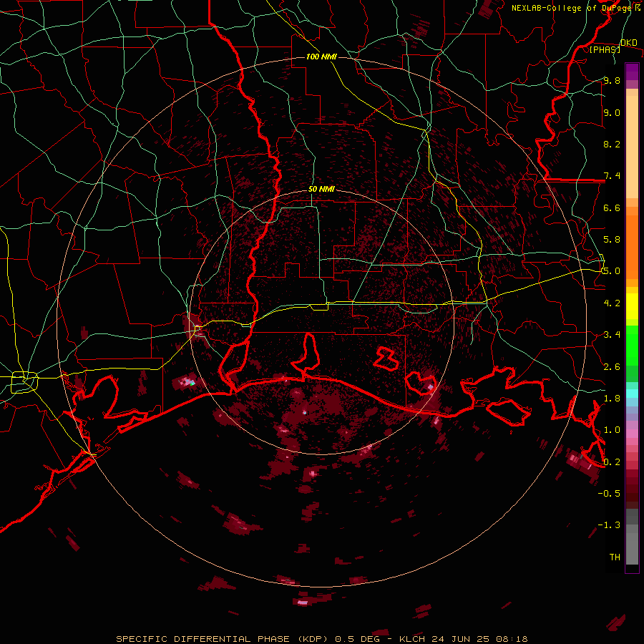644x644 pixels.
Task: Click the TH threshold label on scale
Action: click(x=615, y=557)
